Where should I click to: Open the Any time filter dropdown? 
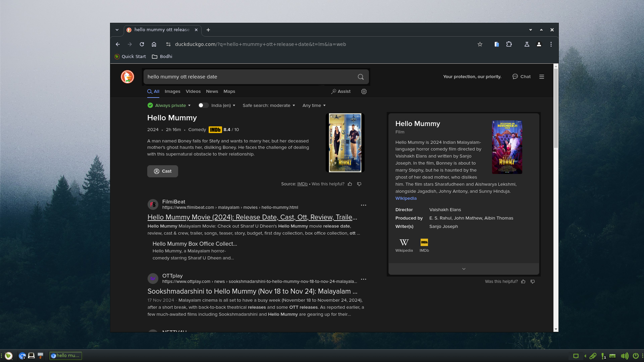coord(314,105)
